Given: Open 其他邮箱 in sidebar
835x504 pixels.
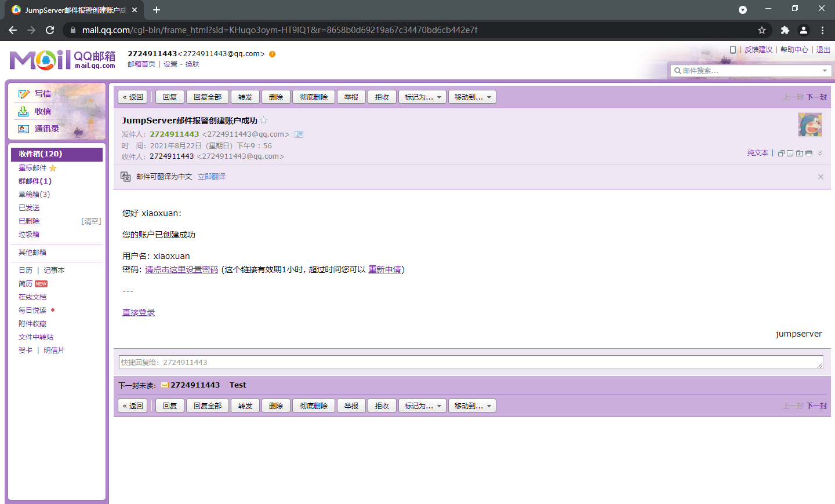Looking at the screenshot, I should 32,253.
